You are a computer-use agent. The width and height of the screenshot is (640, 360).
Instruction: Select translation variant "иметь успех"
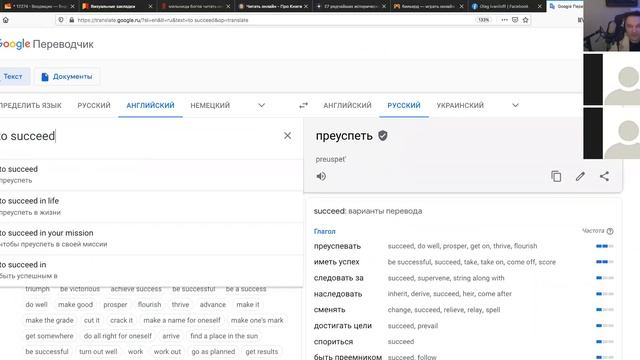pos(336,262)
